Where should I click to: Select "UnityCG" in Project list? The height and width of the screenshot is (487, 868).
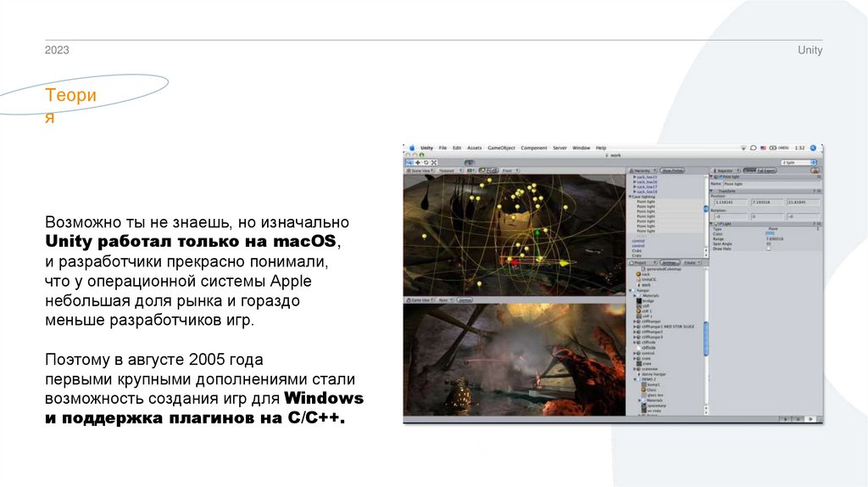[x=648, y=279]
